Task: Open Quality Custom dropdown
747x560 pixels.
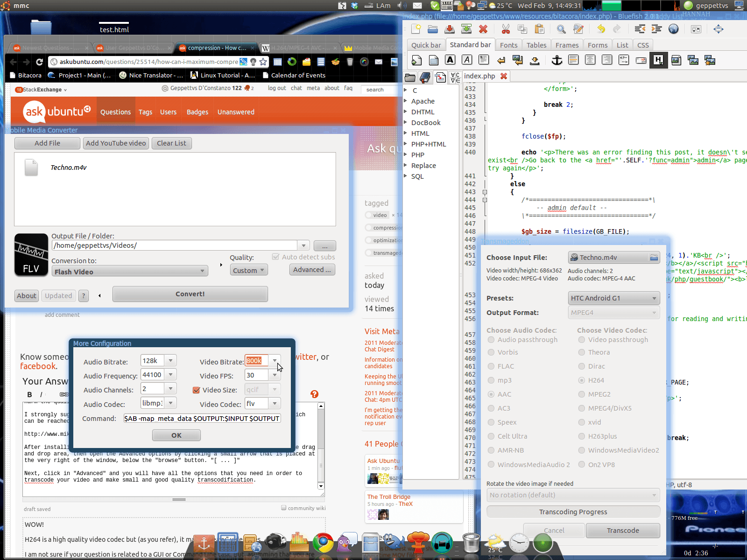Action: pyautogui.click(x=249, y=270)
